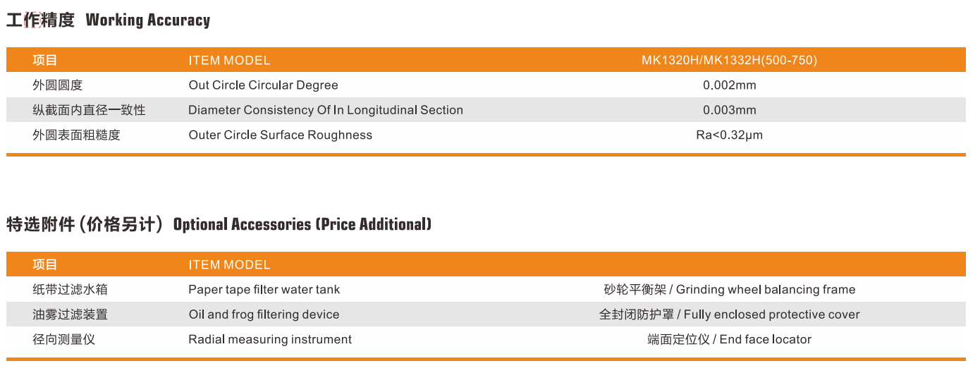Click the End face locator text

(765, 339)
